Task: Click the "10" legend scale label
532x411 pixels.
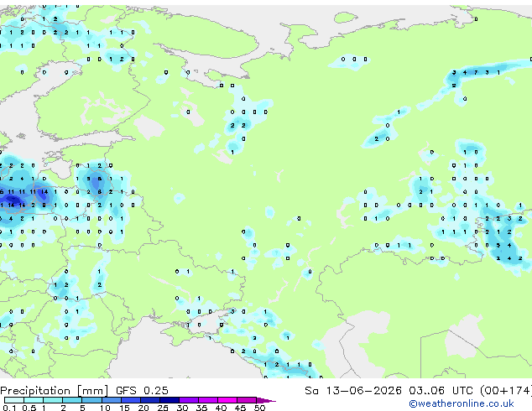Action: click(x=105, y=408)
